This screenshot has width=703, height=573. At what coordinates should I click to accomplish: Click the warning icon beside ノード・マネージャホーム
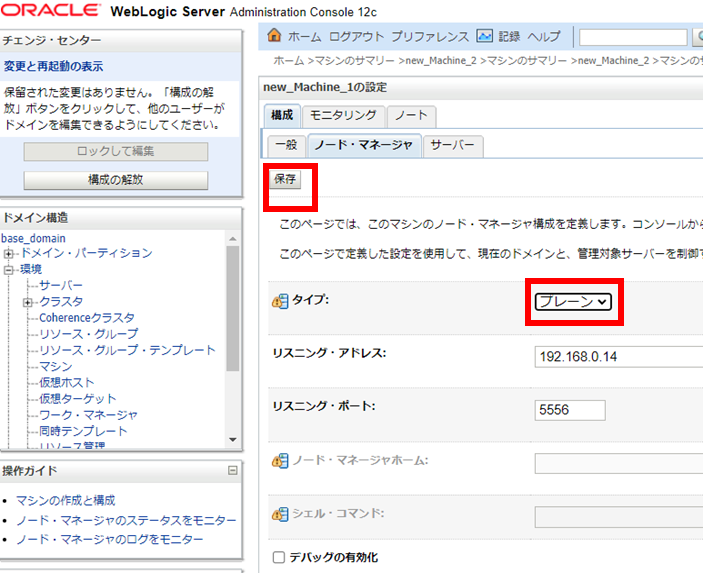tap(280, 461)
